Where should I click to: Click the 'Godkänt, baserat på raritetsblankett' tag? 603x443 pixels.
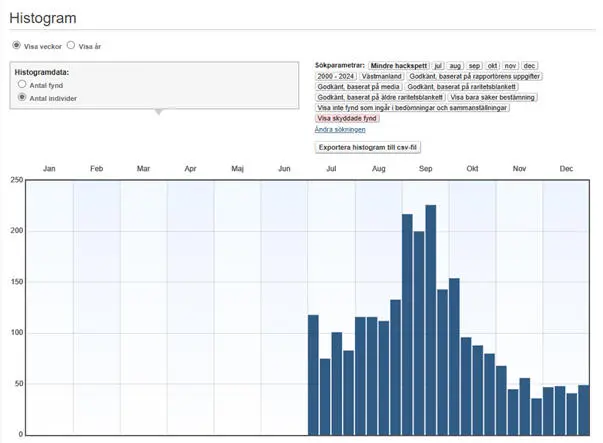461,86
